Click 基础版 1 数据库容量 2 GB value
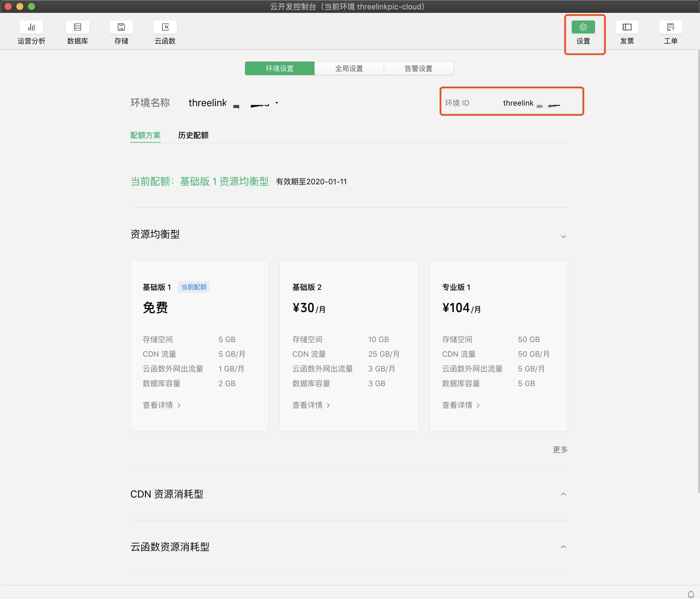 point(227,383)
